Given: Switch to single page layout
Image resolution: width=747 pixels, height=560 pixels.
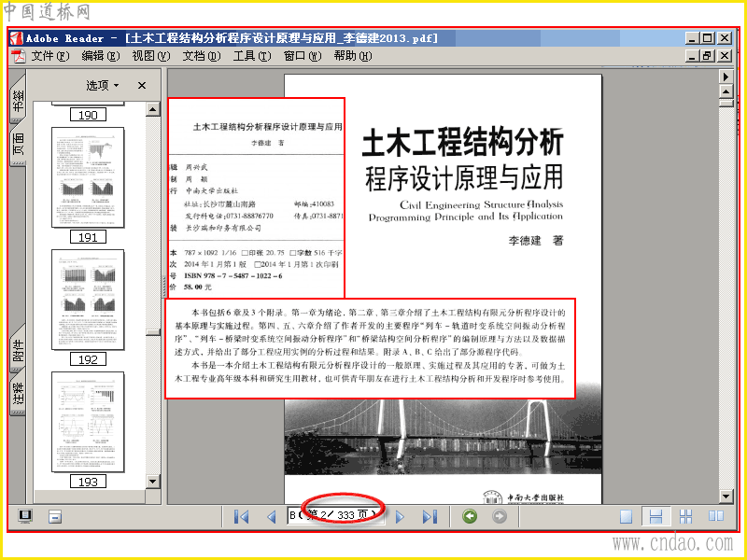Looking at the screenshot, I should 626,516.
